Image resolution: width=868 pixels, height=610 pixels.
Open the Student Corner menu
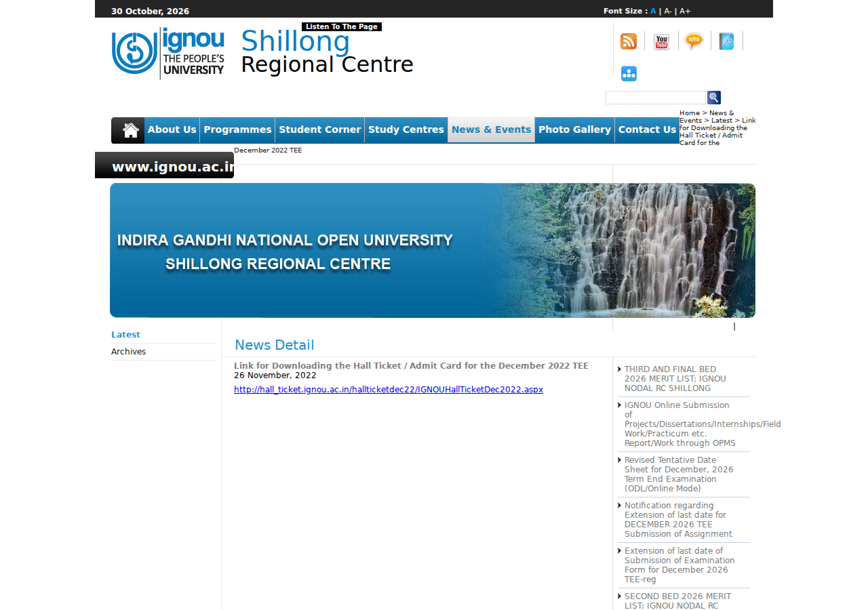320,129
